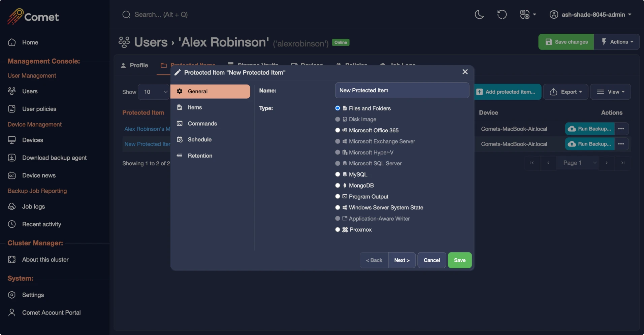
Task: Click the Search input field
Action: [x=161, y=14]
